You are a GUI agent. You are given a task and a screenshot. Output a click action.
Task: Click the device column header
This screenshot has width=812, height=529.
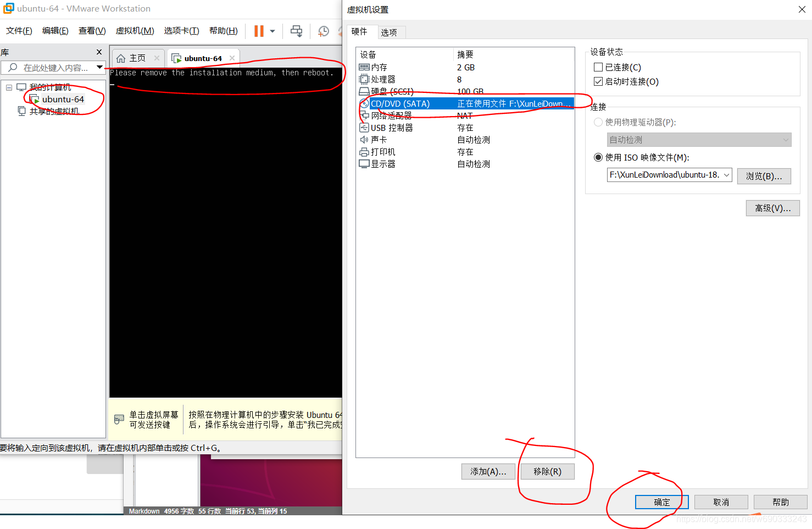(405, 54)
